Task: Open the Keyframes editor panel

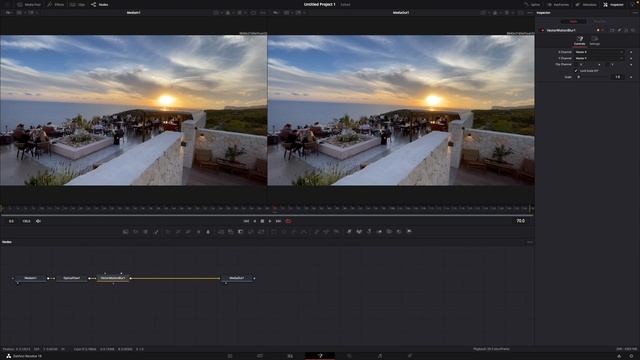Action: [x=558, y=4]
